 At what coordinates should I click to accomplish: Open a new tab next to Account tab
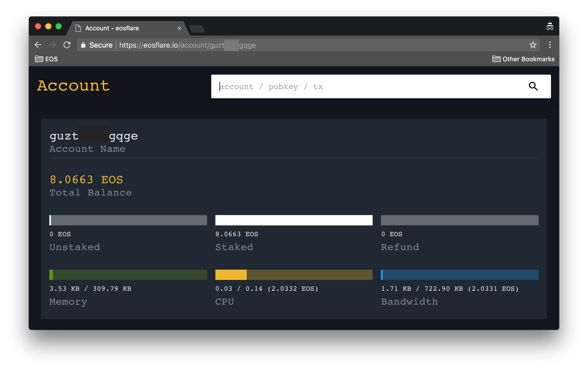point(197,29)
